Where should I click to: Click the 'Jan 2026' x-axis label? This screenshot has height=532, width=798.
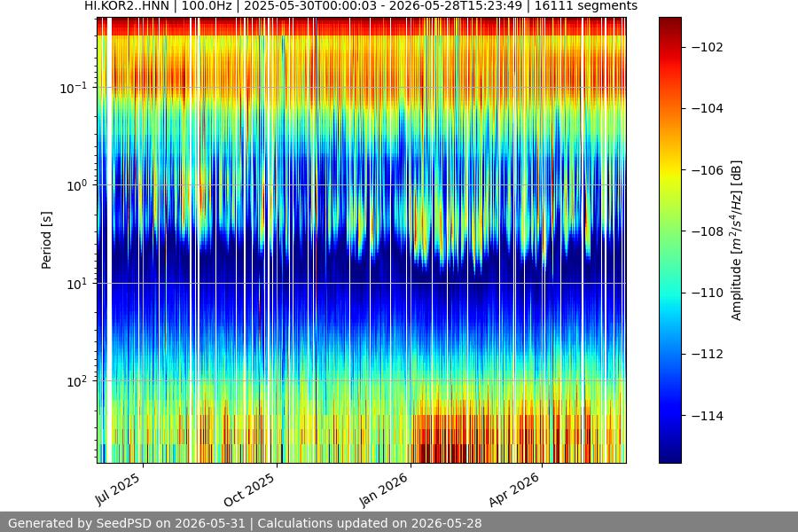coord(384,489)
